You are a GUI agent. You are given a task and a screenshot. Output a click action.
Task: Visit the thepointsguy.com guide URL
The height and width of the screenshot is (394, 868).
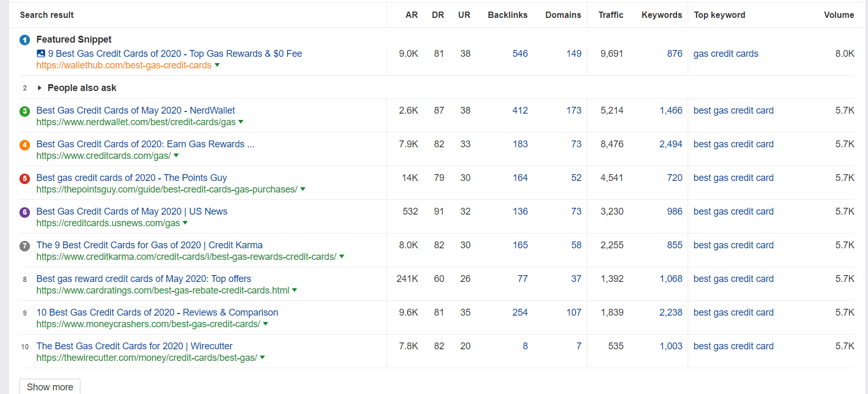coord(167,189)
